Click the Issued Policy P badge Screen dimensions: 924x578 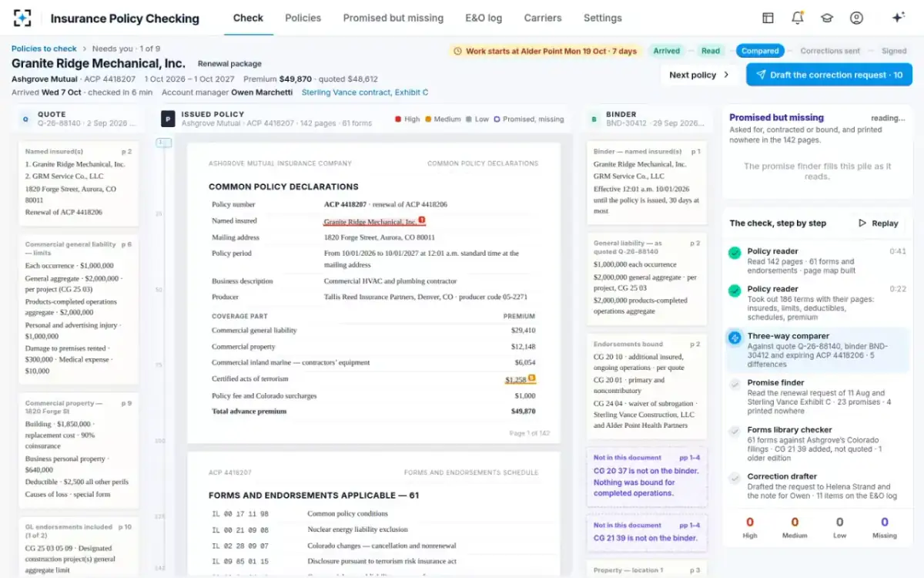click(168, 119)
